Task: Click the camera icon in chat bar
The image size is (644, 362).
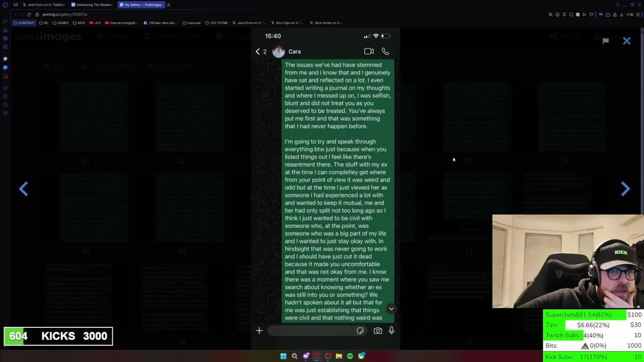Action: [x=378, y=330]
